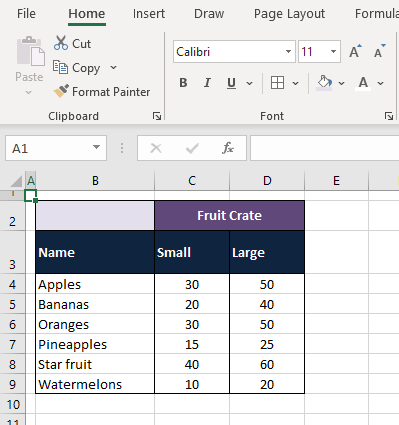
Task: Expand the font size 11 dropdown
Action: [x=333, y=52]
